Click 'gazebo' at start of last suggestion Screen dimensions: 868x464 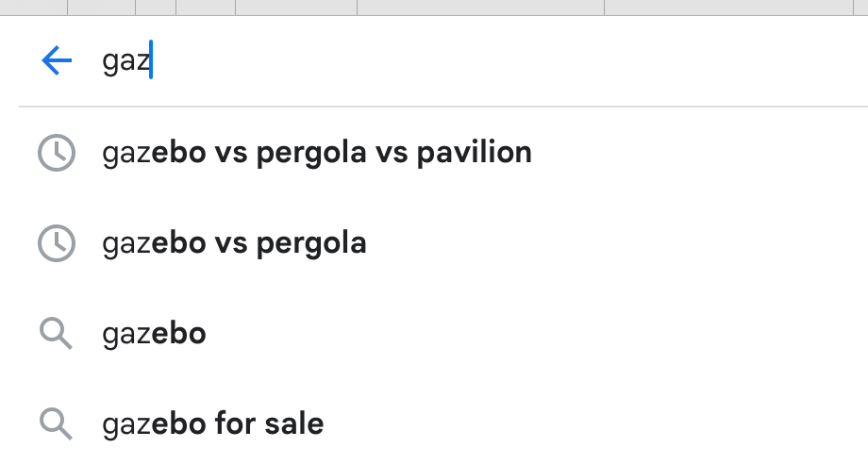[154, 423]
